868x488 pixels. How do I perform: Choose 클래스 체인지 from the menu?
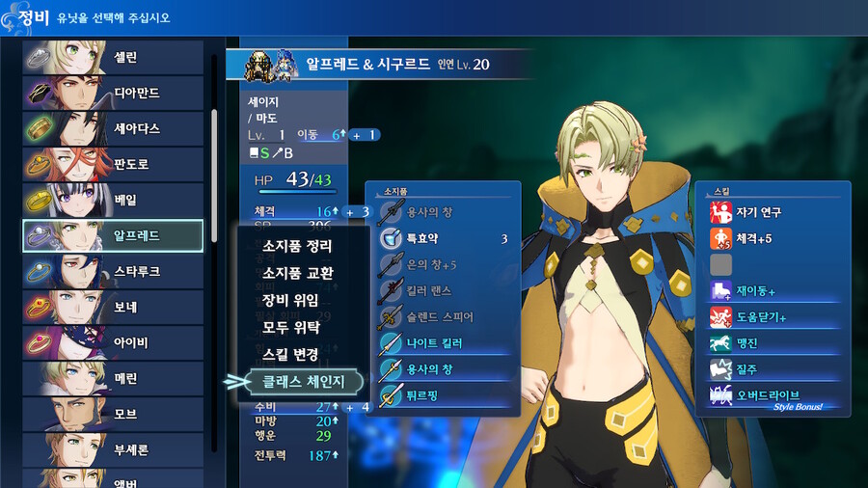click(303, 382)
